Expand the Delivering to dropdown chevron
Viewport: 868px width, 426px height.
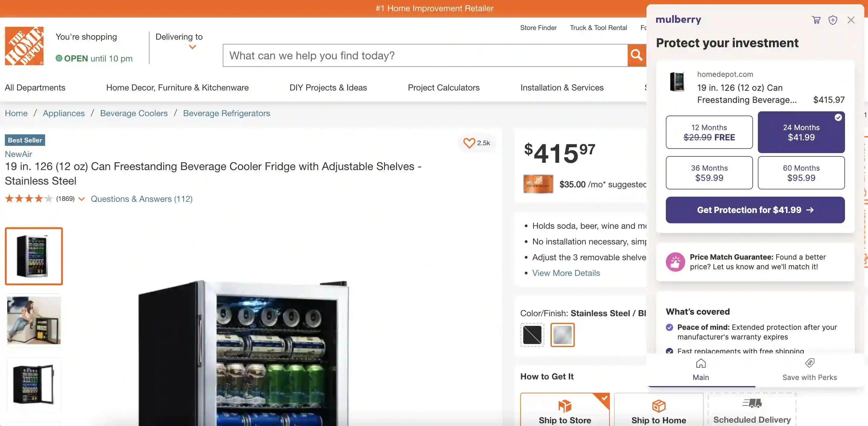coord(192,47)
